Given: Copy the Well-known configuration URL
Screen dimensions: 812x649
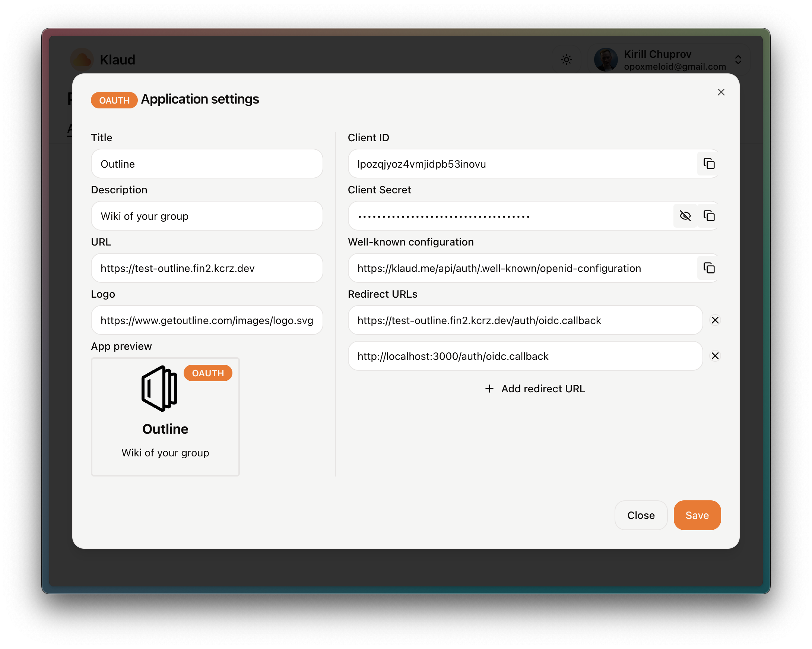Looking at the screenshot, I should (709, 268).
